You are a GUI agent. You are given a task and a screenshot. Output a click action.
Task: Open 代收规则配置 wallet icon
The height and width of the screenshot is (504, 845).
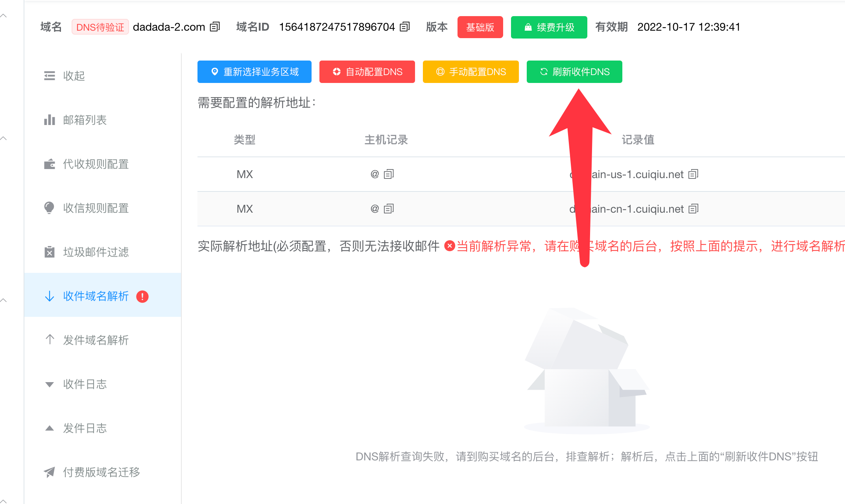click(x=50, y=164)
